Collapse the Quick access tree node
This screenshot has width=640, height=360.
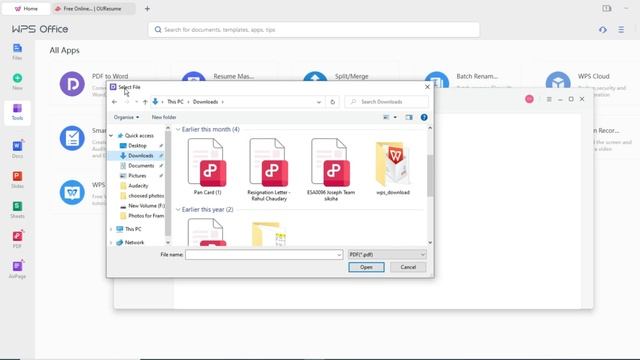pyautogui.click(x=111, y=136)
